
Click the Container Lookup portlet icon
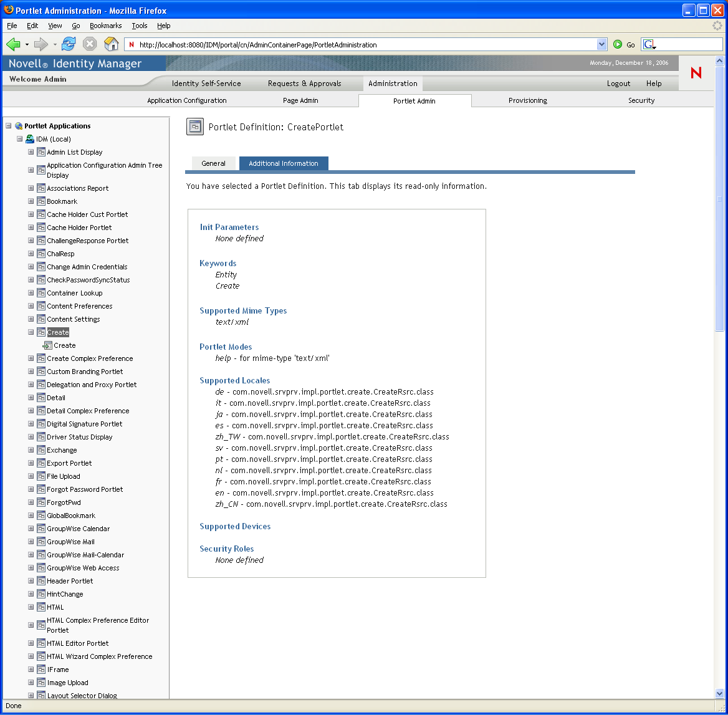(x=41, y=292)
